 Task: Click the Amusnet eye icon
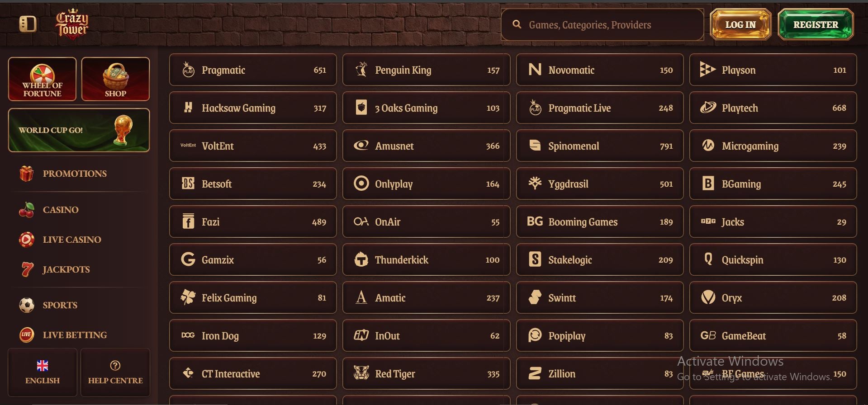coord(361,146)
